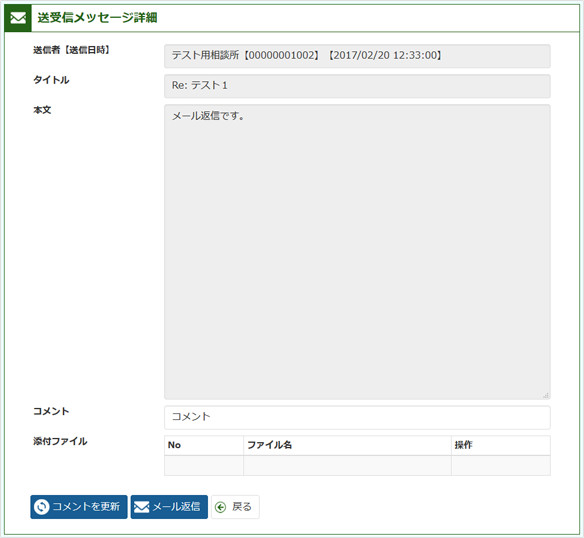Click the resize grip of the 本文 textarea

546,395
